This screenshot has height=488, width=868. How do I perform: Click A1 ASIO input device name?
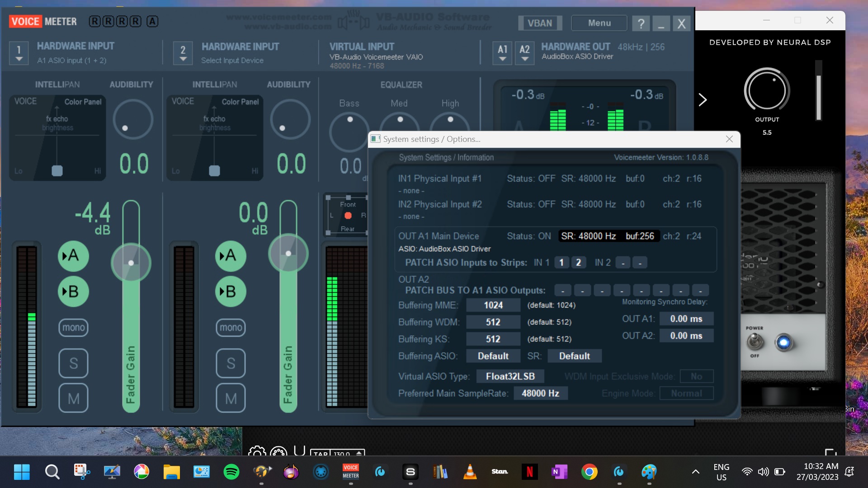(x=72, y=61)
